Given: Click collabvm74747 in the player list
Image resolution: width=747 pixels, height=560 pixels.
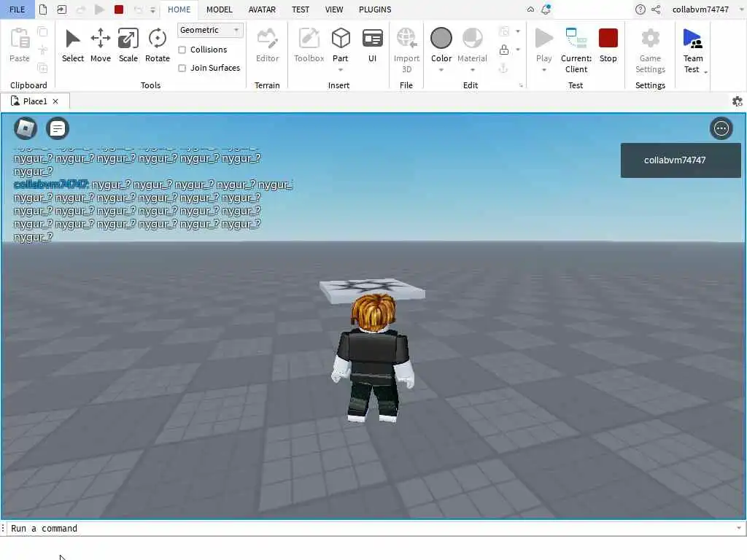Looking at the screenshot, I should click(681, 160).
